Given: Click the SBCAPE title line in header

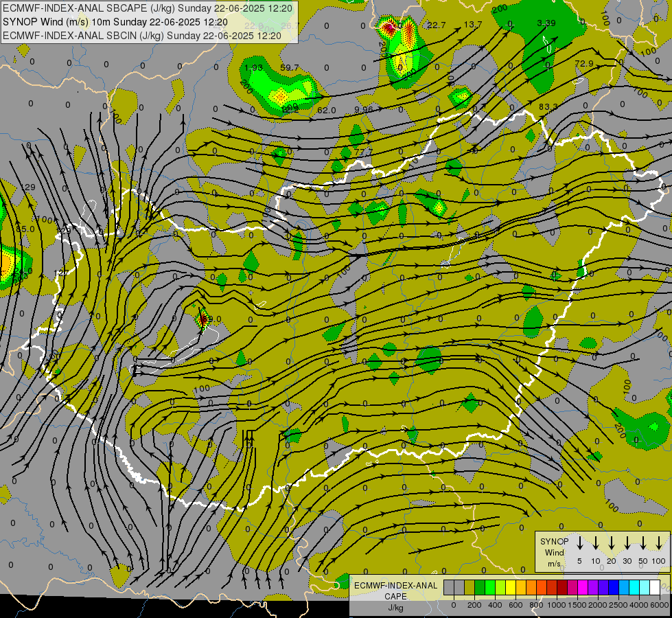Looking at the screenshot, I should (x=148, y=8).
